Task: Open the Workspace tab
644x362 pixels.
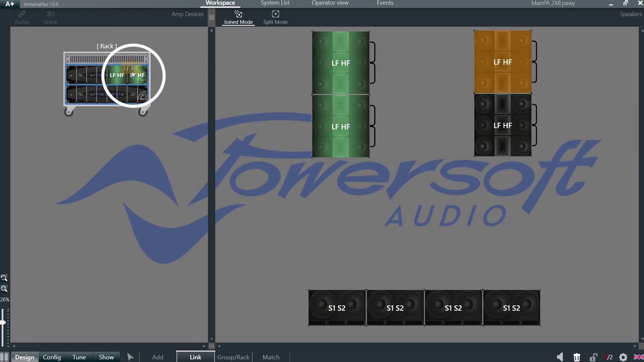Action: pos(220,3)
